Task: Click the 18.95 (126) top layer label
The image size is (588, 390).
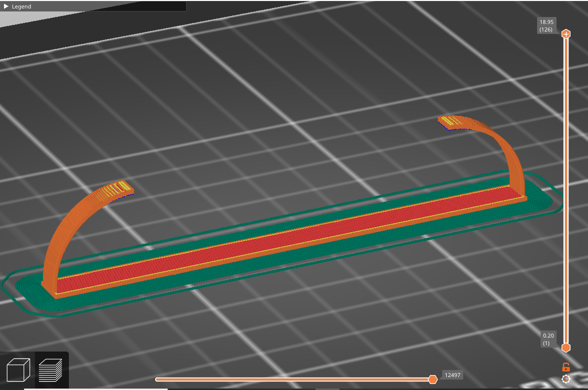Action: [x=546, y=25]
